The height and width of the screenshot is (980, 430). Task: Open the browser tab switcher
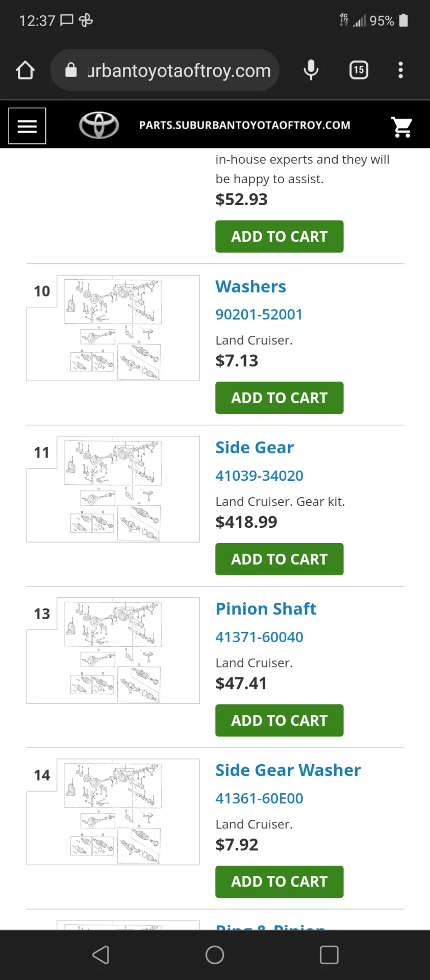click(359, 70)
